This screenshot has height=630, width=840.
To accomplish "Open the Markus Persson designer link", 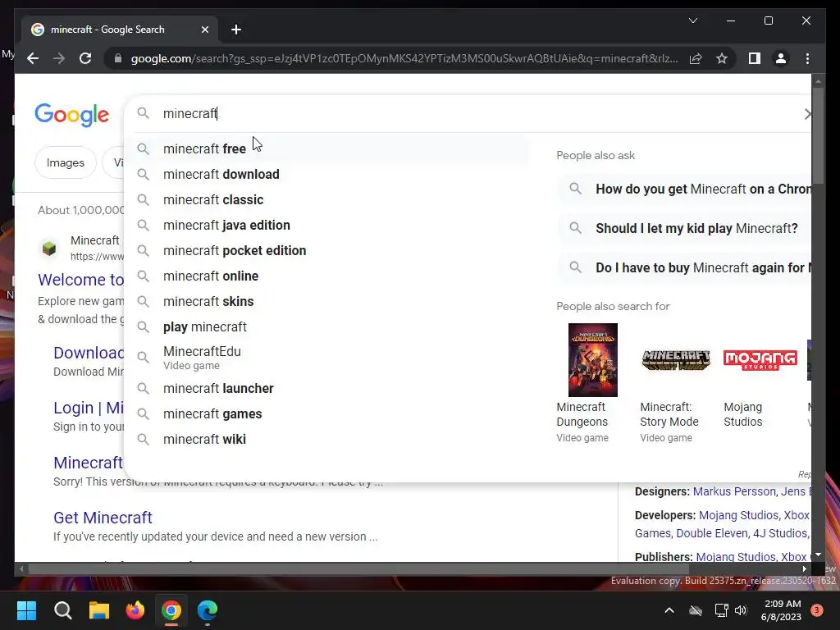I will click(x=734, y=491).
